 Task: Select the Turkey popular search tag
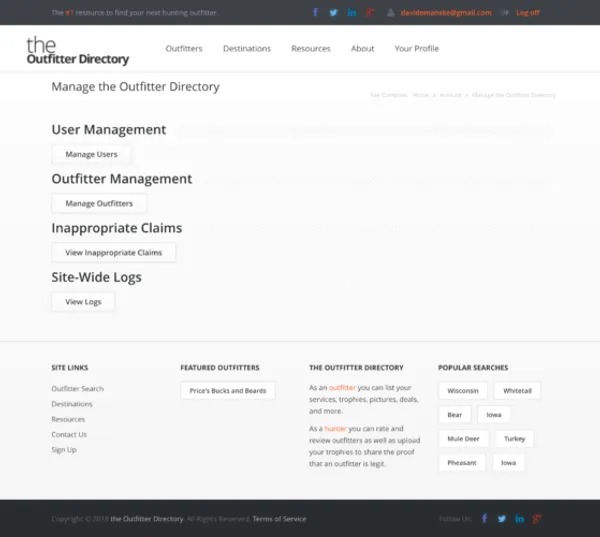514,439
